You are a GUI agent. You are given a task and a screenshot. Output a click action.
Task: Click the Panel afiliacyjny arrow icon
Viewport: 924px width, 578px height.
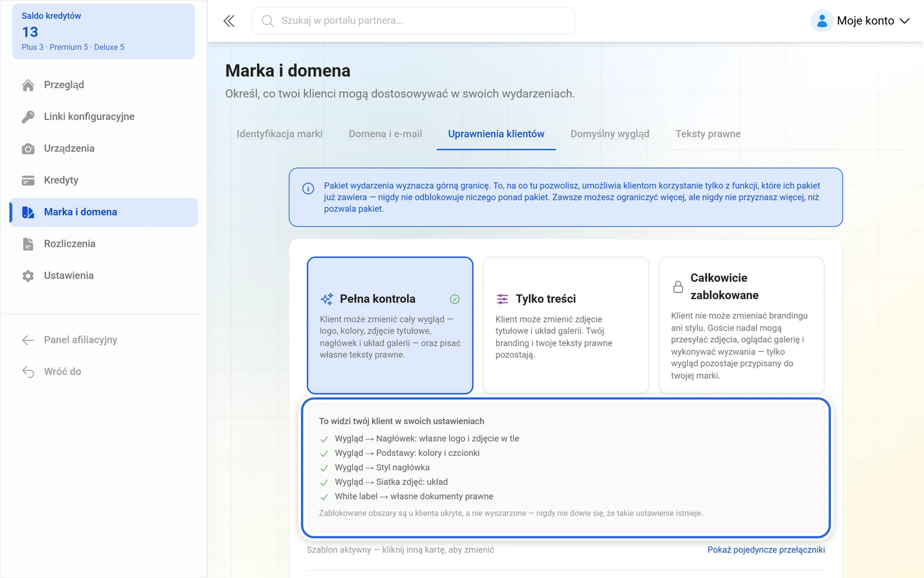(x=28, y=340)
